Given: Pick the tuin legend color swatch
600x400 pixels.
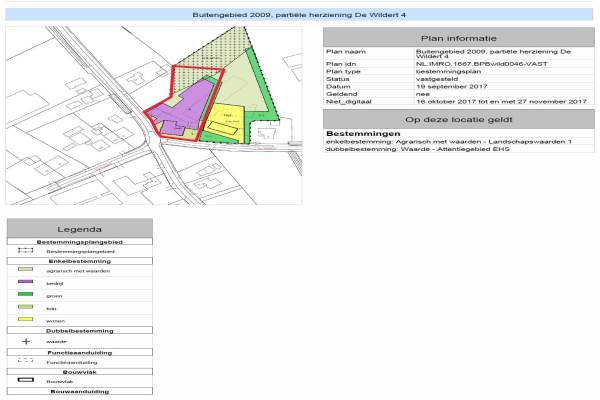Looking at the screenshot, I should (x=26, y=308).
